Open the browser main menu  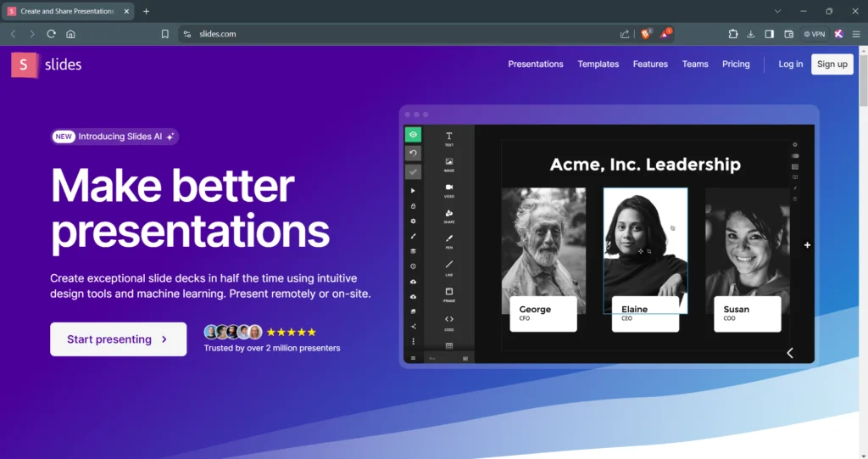856,34
